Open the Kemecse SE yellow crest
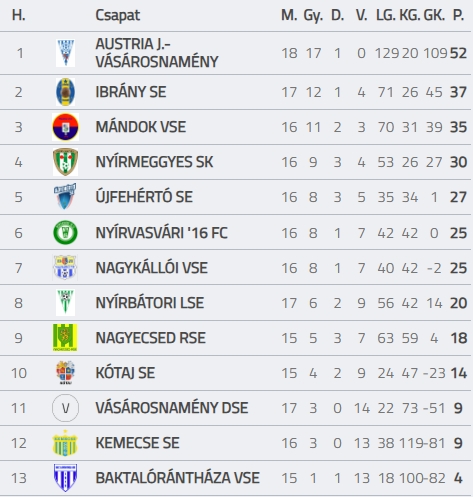Viewport: 473px width, 497px height. pos(65,443)
